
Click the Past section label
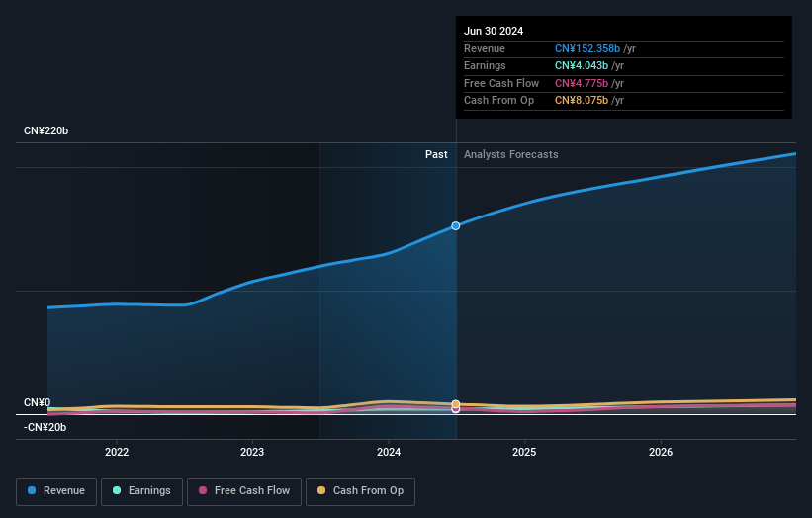coord(436,155)
